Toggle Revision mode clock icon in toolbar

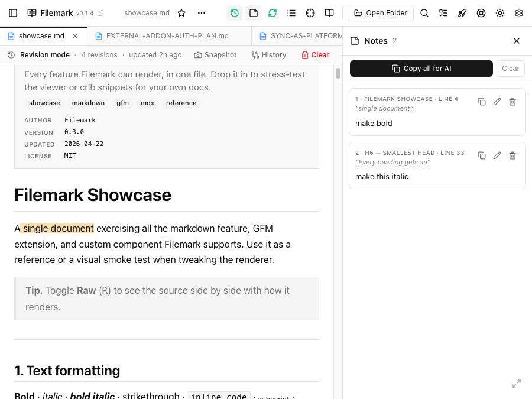pos(235,13)
